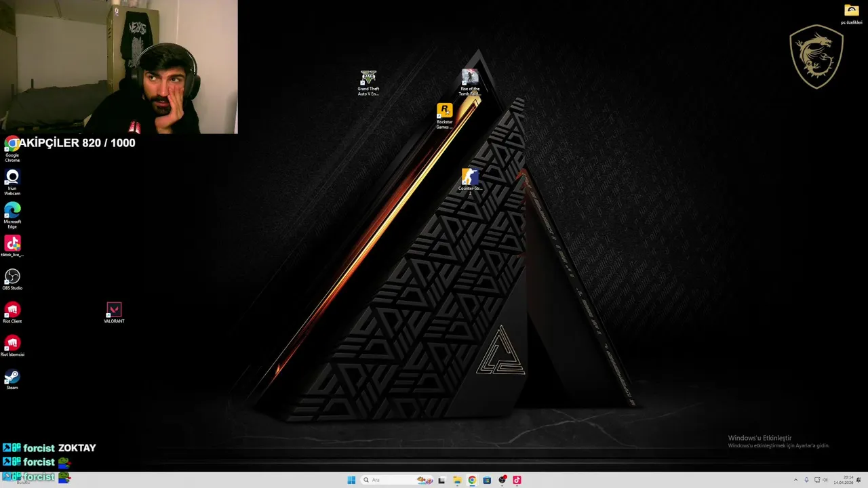Select the Rise of the Tomb Raider shortcut

[x=470, y=83]
